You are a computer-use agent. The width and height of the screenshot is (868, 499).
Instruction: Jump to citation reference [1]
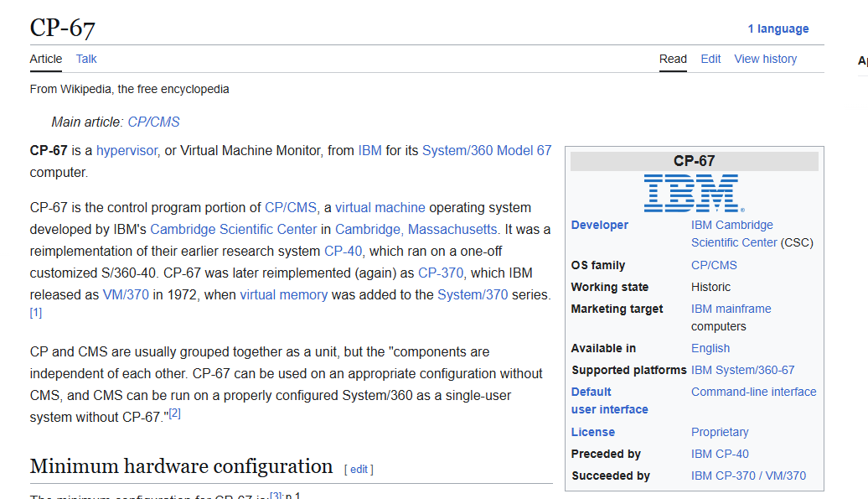pos(36,313)
